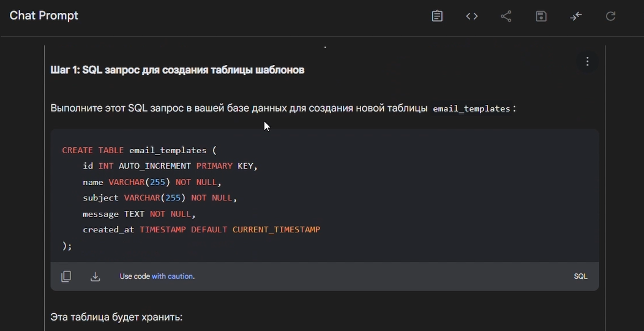644x331 pixels.
Task: Save the prompt with the floppy disk icon
Action: coord(541,16)
